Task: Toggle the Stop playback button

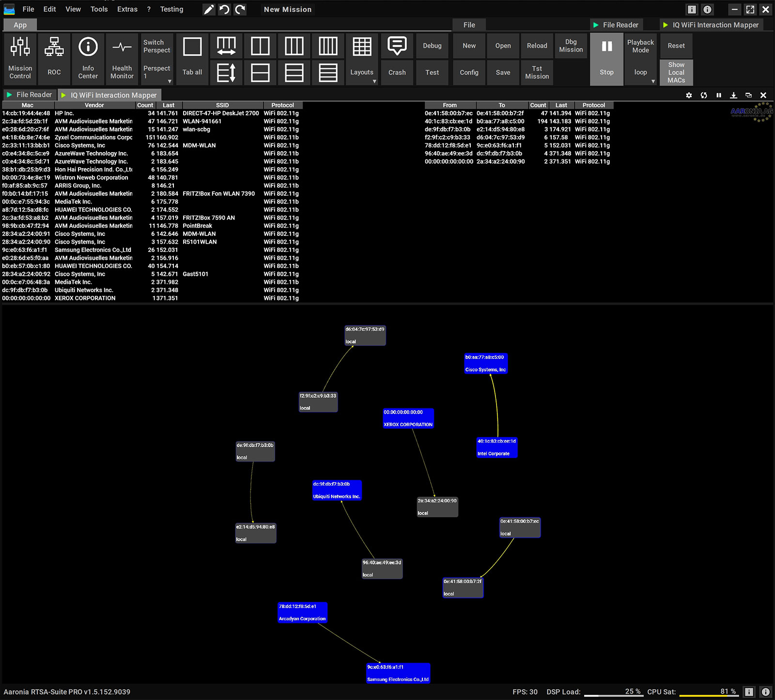Action: 606,59
